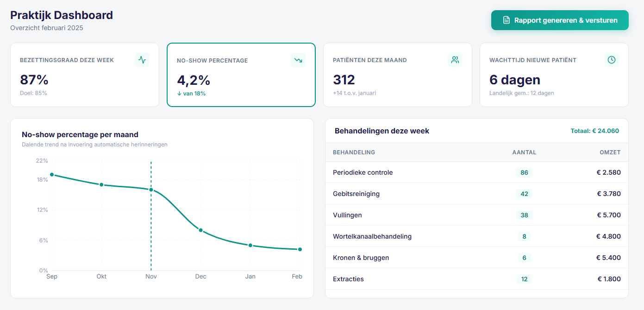This screenshot has height=310, width=644.
Task: Click the count badge 42 next to Gebitsreiniging
Action: click(525, 194)
